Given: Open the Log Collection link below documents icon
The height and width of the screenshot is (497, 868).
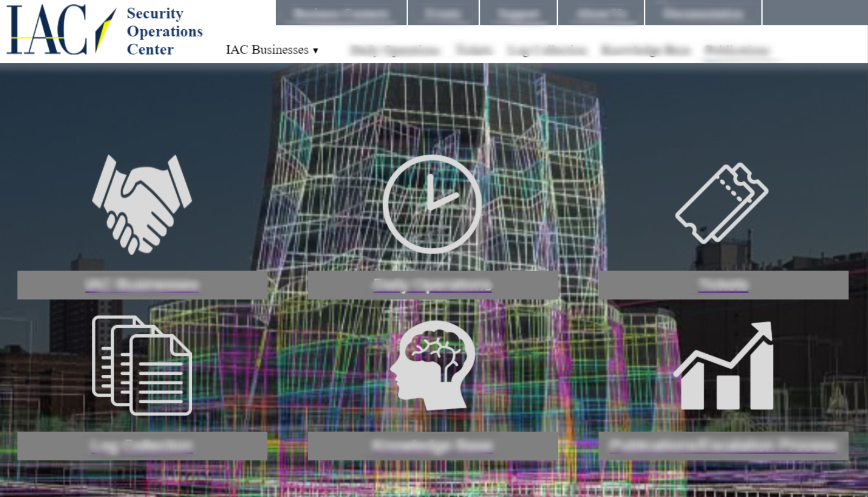Looking at the screenshot, I should (x=142, y=446).
